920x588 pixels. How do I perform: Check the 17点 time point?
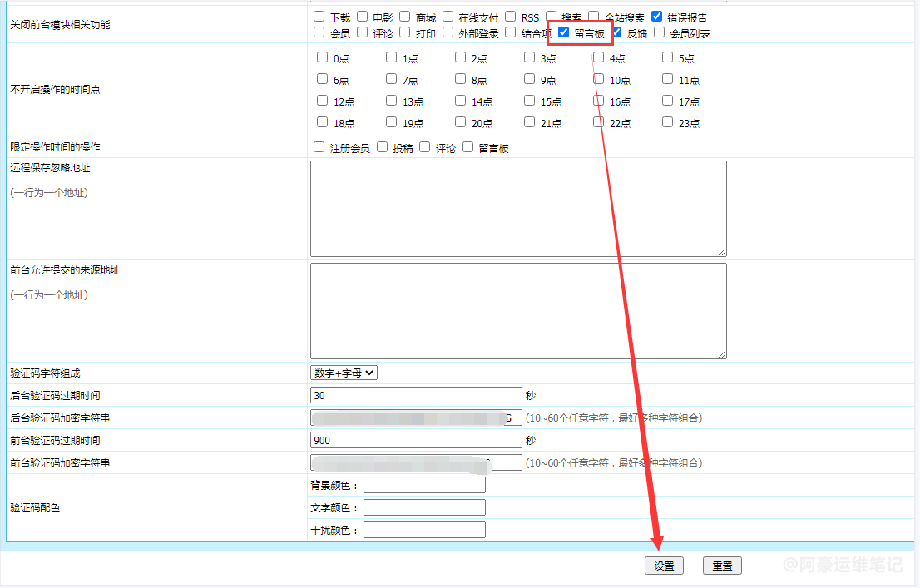tap(668, 101)
